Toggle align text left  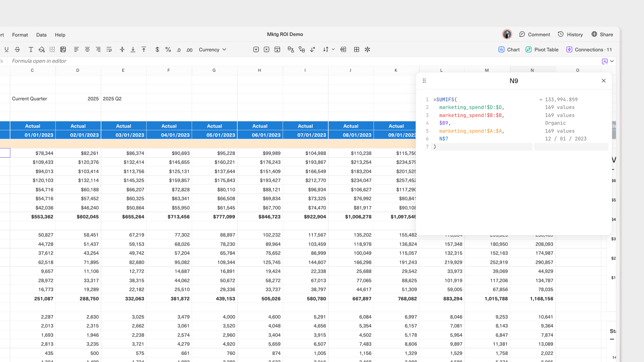[76, 50]
